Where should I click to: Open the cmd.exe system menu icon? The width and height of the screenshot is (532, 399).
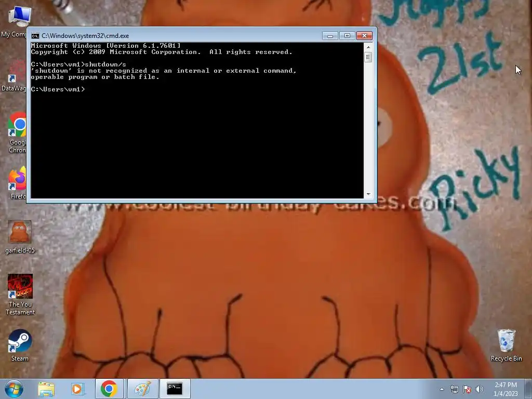tap(35, 36)
